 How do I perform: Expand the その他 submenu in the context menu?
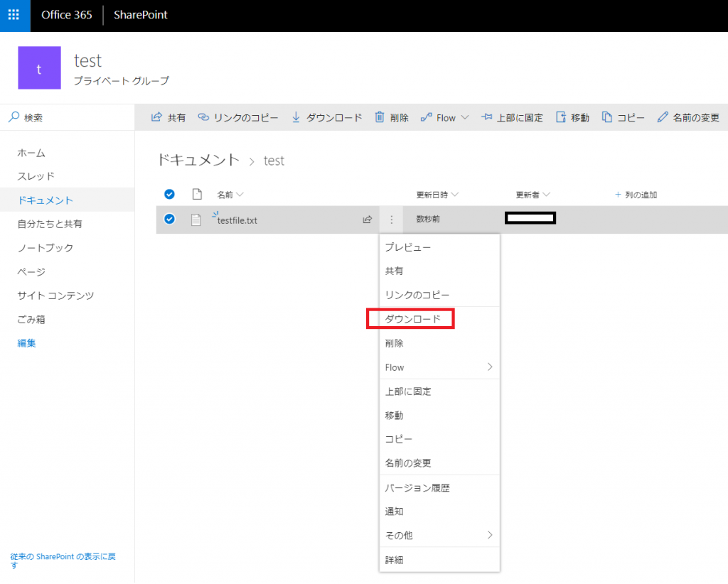(x=439, y=535)
